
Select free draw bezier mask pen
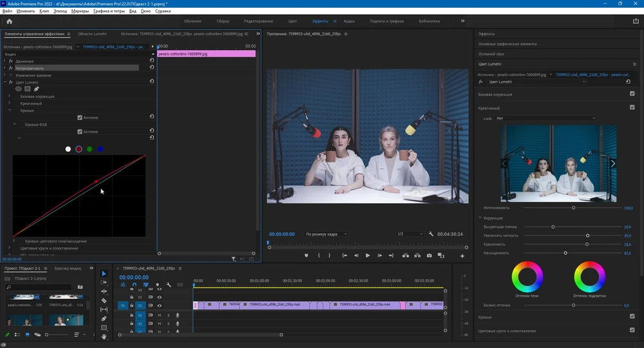click(x=37, y=89)
